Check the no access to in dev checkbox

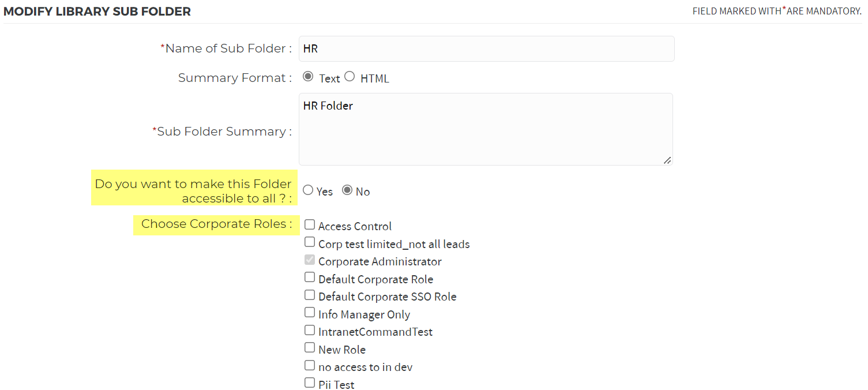pyautogui.click(x=310, y=366)
